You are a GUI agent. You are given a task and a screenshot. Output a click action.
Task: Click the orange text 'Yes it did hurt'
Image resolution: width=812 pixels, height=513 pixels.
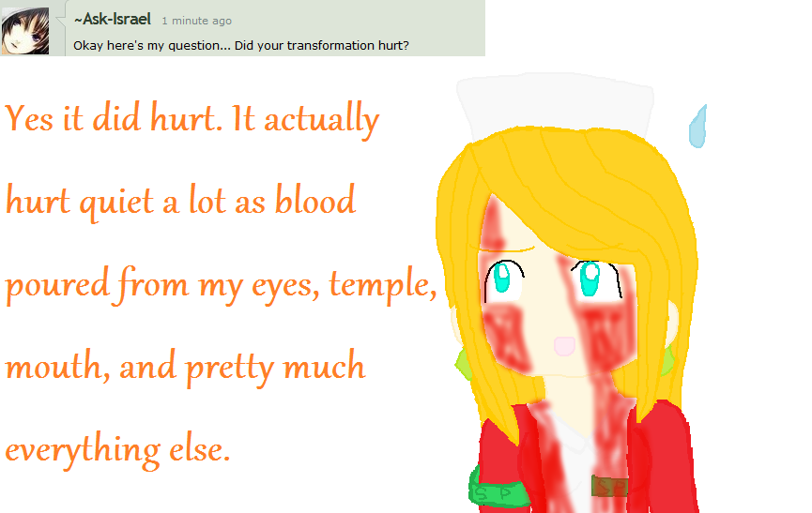[x=111, y=119]
